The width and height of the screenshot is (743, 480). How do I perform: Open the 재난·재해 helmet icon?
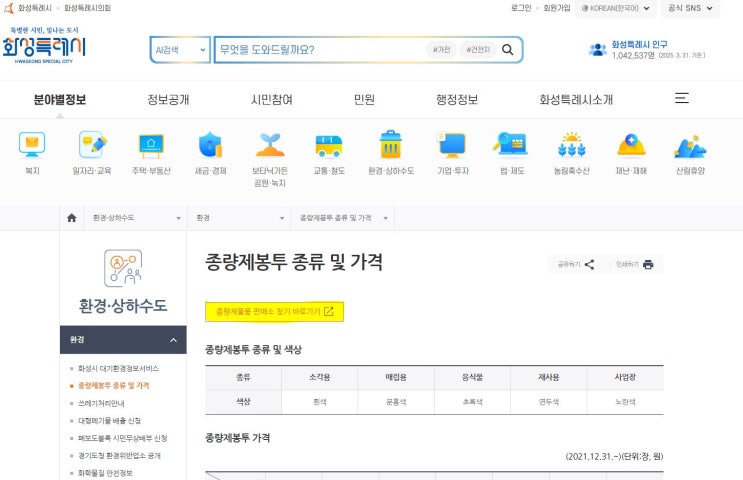tap(631, 145)
